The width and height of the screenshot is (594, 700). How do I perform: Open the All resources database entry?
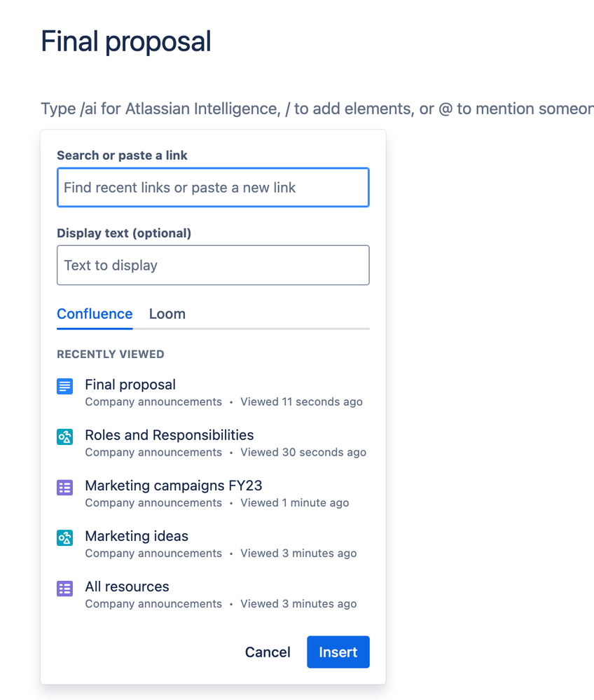click(x=127, y=586)
